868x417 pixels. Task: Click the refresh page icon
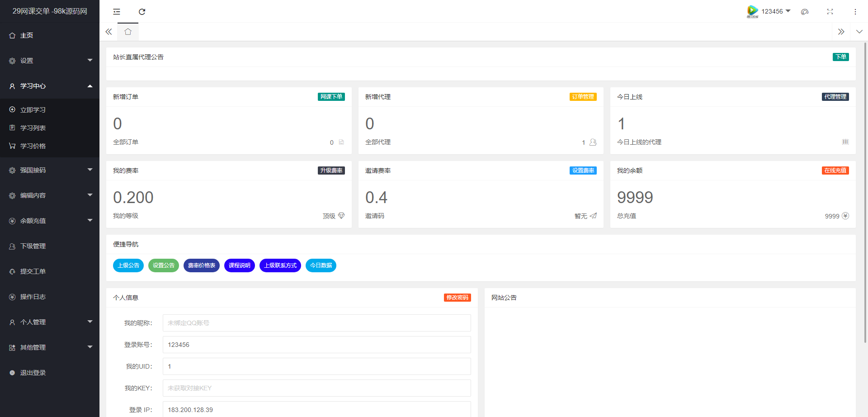142,12
